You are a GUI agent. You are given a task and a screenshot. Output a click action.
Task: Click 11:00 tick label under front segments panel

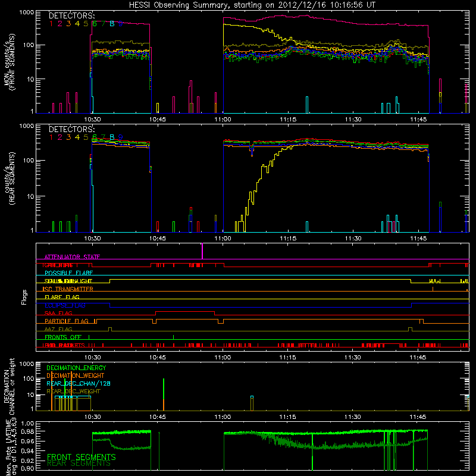[x=223, y=120]
